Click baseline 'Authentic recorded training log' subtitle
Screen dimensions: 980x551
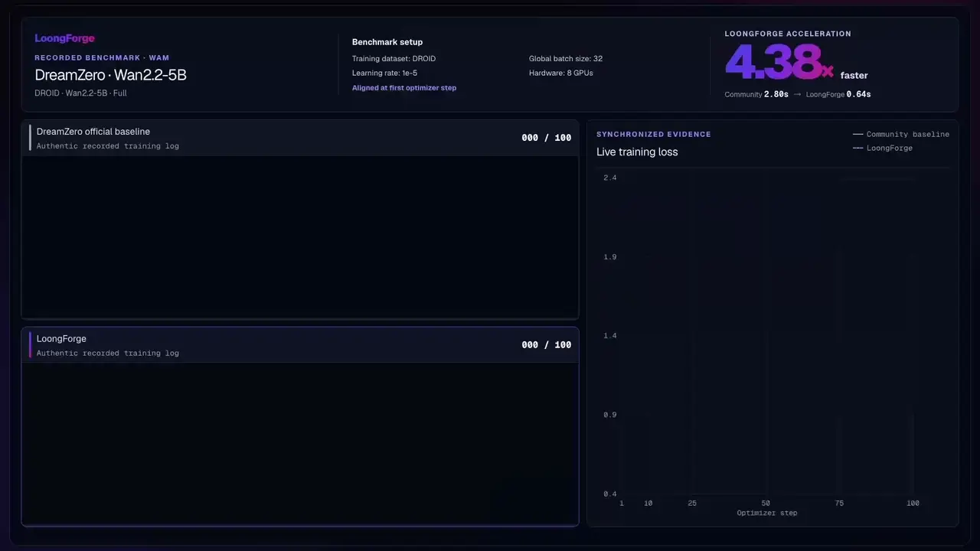tap(108, 146)
